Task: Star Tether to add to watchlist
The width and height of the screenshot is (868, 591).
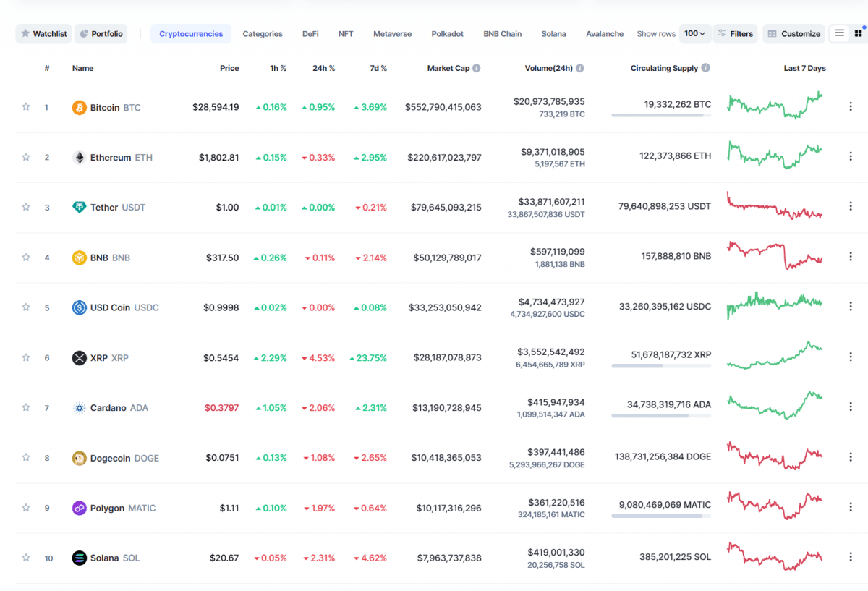Action: coord(26,207)
